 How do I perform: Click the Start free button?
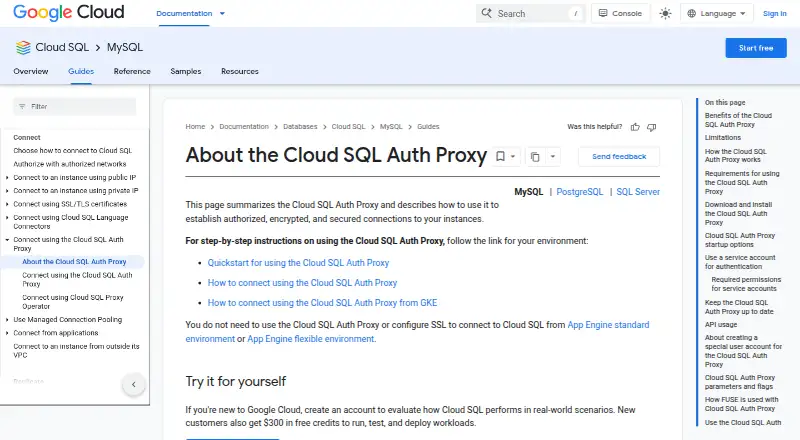click(756, 48)
